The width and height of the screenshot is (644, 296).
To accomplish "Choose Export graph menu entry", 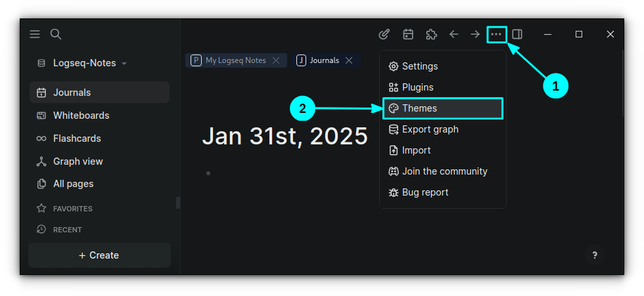I will [430, 129].
